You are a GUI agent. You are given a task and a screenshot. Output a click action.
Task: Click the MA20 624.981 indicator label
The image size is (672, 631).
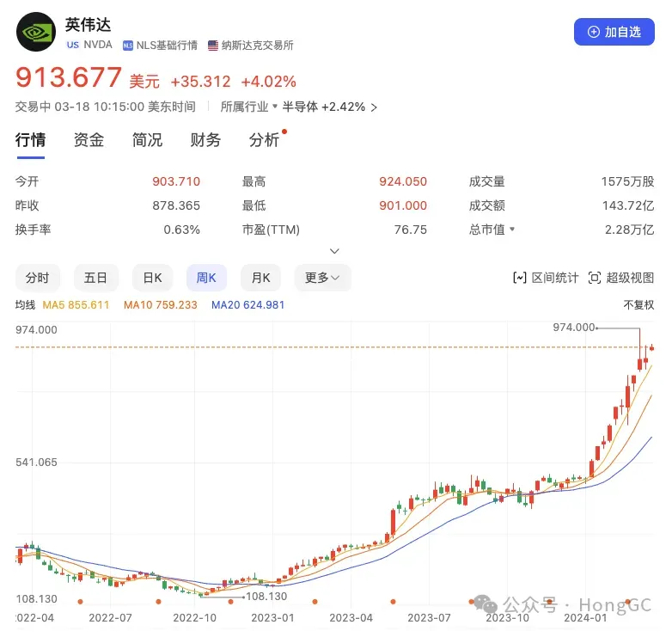247,305
